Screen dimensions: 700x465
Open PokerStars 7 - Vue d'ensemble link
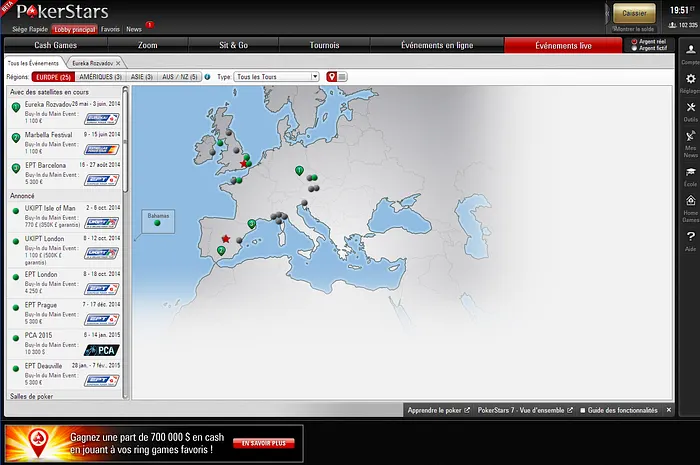coord(525,410)
